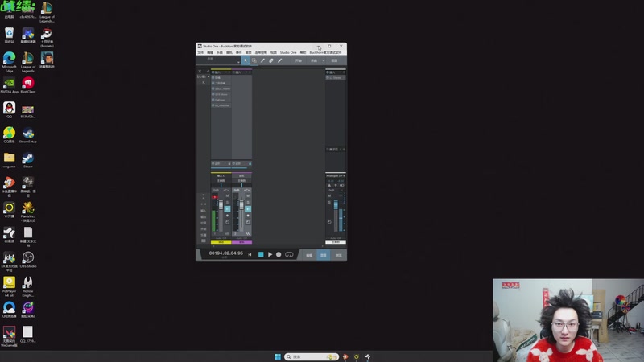Click the Song button in toolbar
Image resolution: width=644 pixels, height=362 pixels.
point(314,61)
